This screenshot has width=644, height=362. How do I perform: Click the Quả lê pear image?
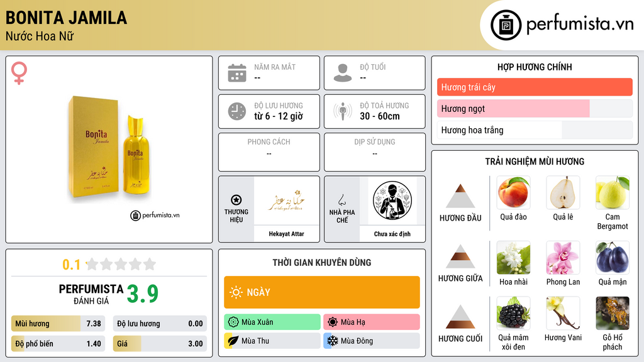coord(563,192)
